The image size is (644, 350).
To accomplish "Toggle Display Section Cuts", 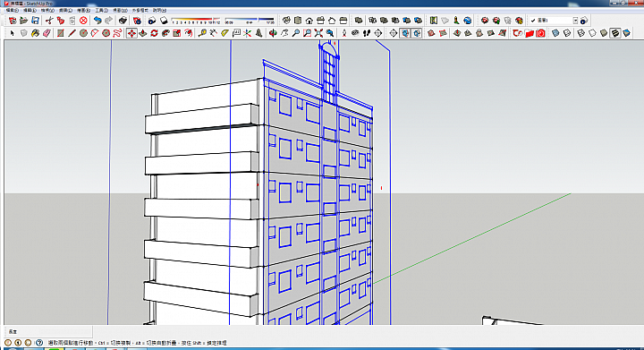I will [x=417, y=33].
